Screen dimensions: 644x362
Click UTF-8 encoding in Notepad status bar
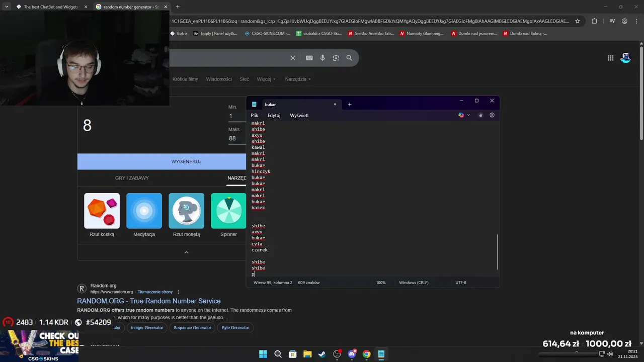click(461, 283)
